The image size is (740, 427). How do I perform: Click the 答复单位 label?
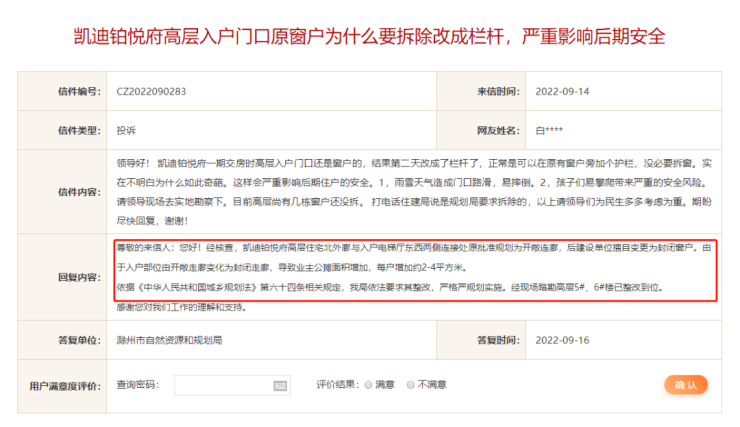pos(79,340)
